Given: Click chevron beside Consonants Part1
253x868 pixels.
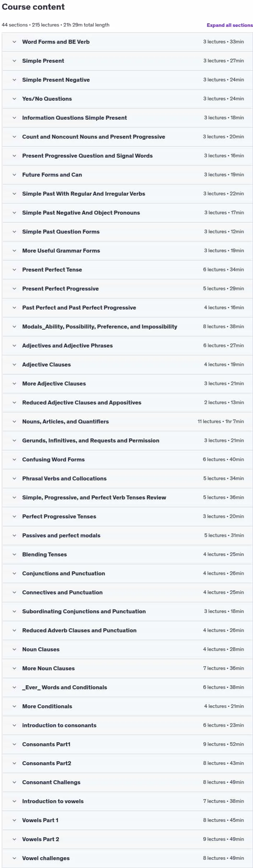Looking at the screenshot, I should click(x=14, y=744).
